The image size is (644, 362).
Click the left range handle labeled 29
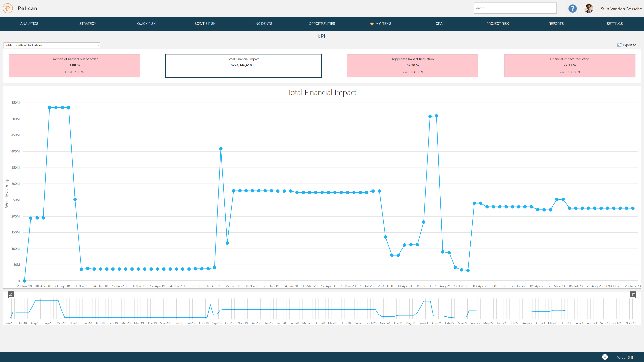click(11, 294)
